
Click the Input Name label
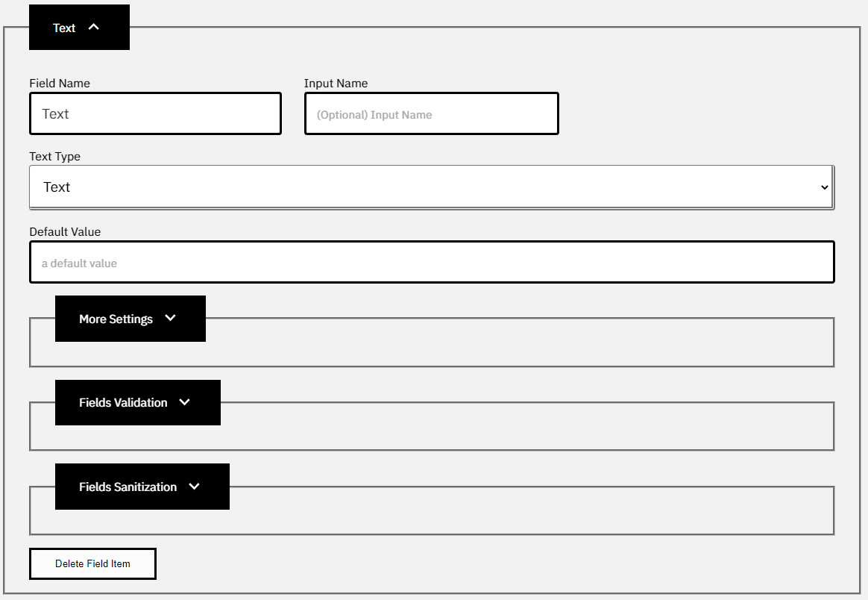tap(336, 83)
